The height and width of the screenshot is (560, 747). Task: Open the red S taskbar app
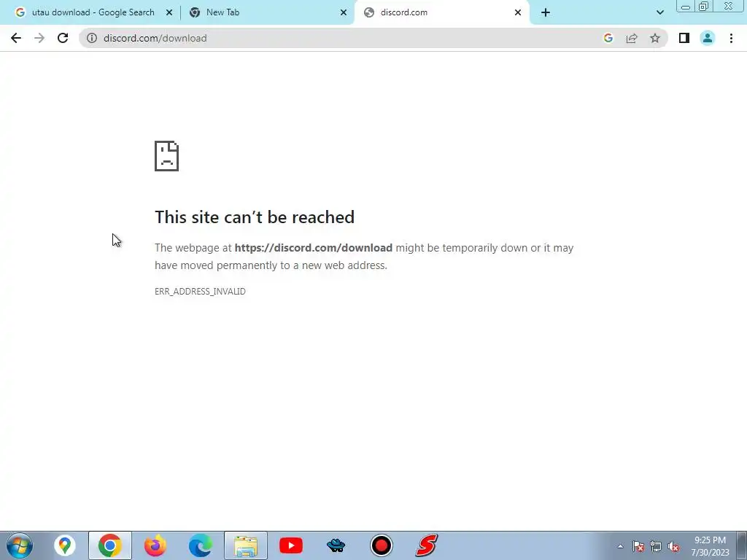(x=426, y=545)
